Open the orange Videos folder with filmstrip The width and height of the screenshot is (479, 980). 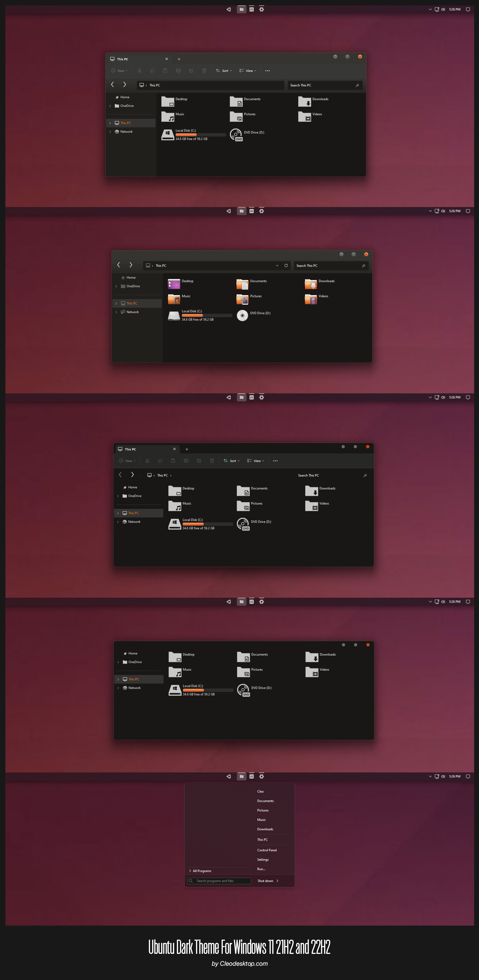(311, 299)
